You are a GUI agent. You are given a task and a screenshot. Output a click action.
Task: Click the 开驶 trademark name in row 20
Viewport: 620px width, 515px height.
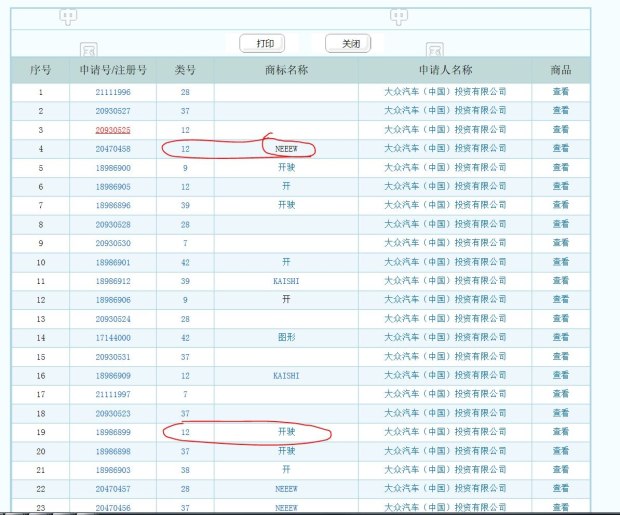tap(287, 451)
